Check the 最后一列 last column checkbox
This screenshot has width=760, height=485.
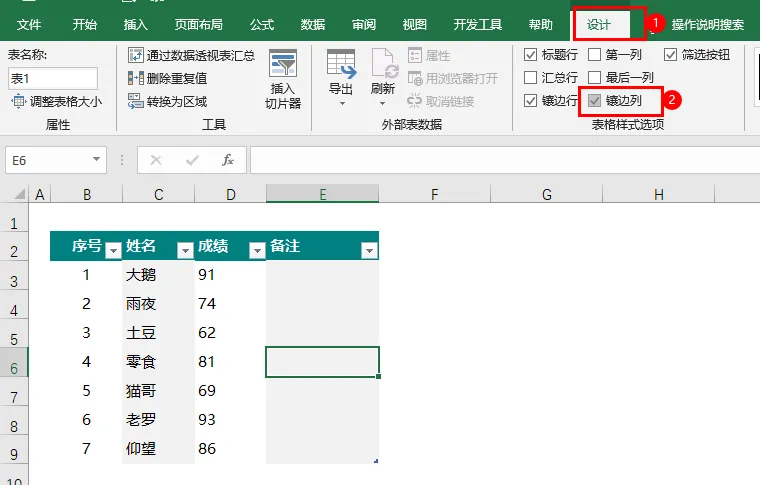(594, 78)
